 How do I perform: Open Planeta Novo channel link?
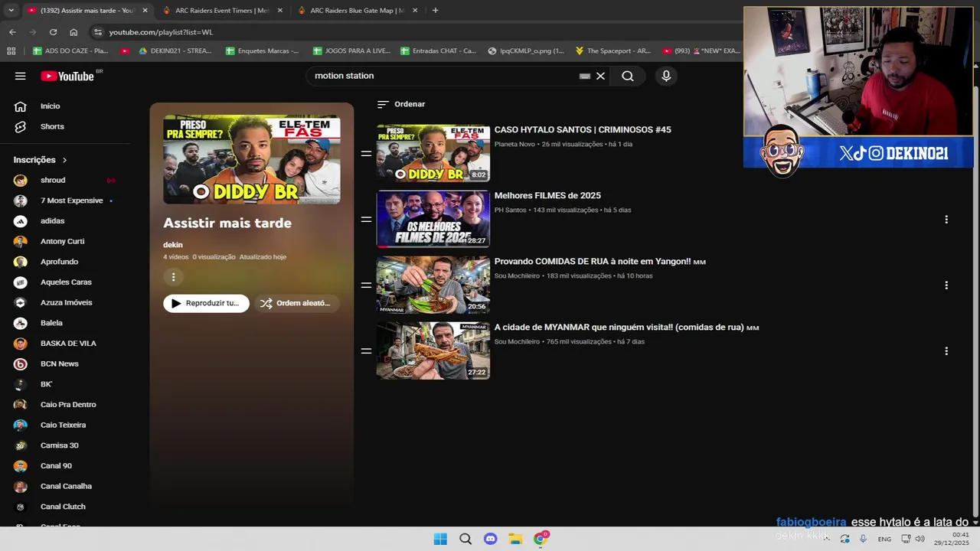pos(514,144)
